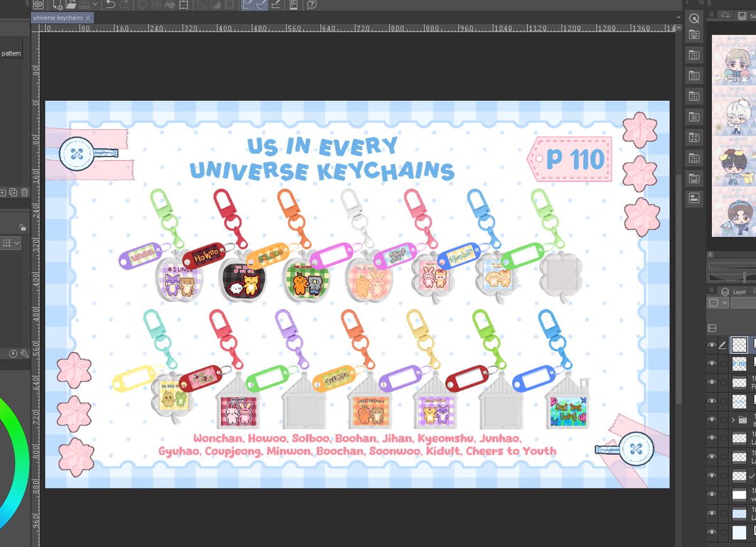Toggle lock box on the P 110 layer
Viewport: 756px width, 547px height.
(x=723, y=364)
